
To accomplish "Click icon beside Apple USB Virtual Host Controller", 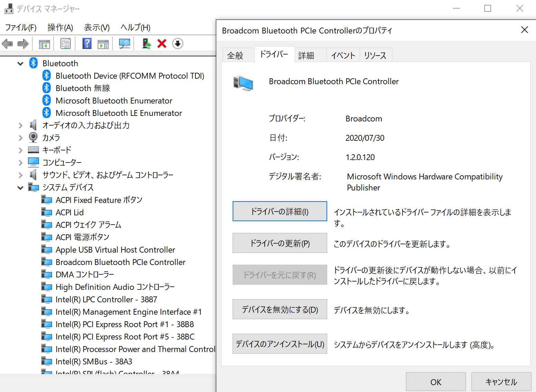I will [x=47, y=249].
